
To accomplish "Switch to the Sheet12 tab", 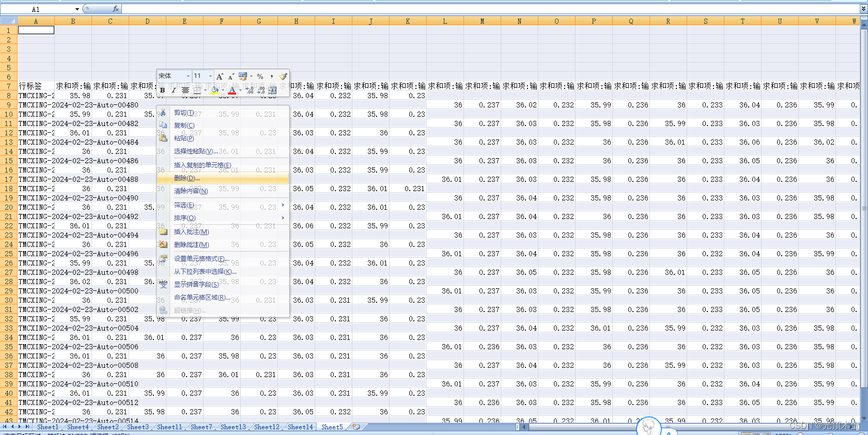I will pyautogui.click(x=267, y=427).
